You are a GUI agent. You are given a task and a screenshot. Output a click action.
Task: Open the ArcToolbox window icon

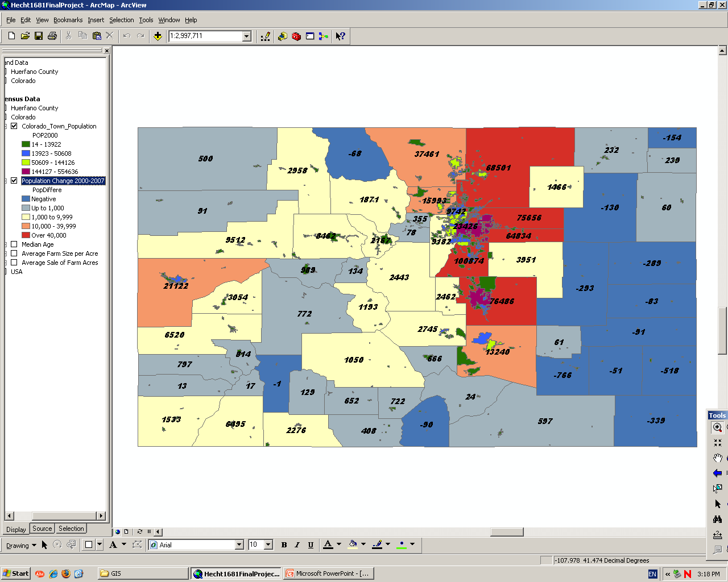click(x=296, y=36)
